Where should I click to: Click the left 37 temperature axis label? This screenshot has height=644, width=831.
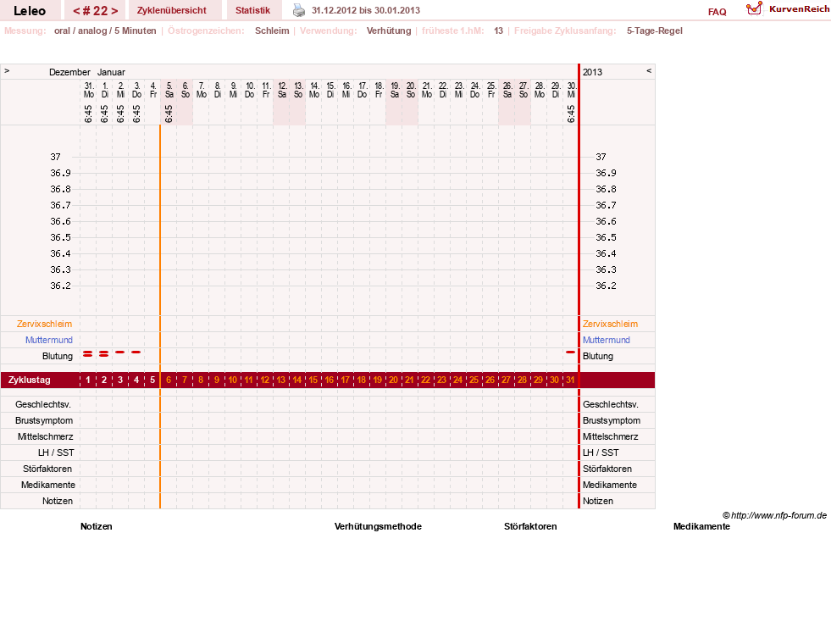click(55, 157)
